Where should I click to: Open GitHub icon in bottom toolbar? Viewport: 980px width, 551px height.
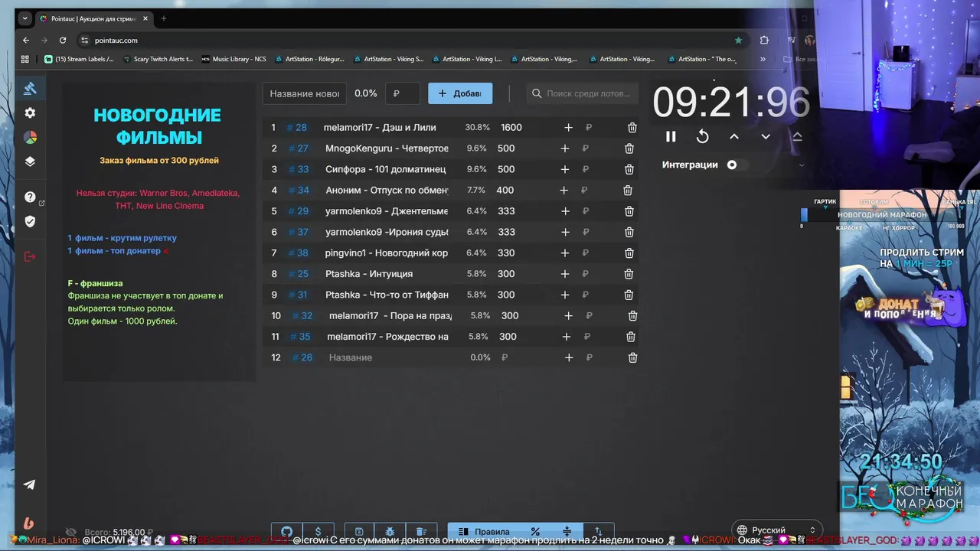(x=286, y=531)
